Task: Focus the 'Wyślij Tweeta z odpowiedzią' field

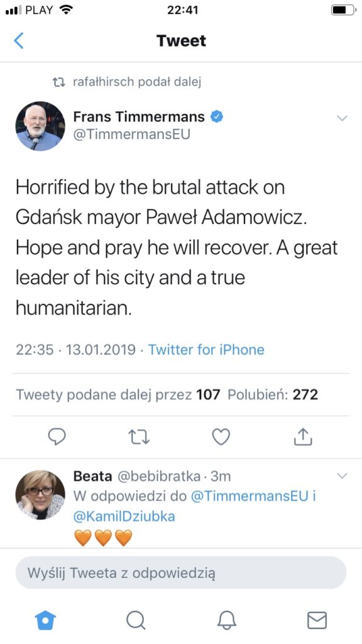Action: point(181,573)
